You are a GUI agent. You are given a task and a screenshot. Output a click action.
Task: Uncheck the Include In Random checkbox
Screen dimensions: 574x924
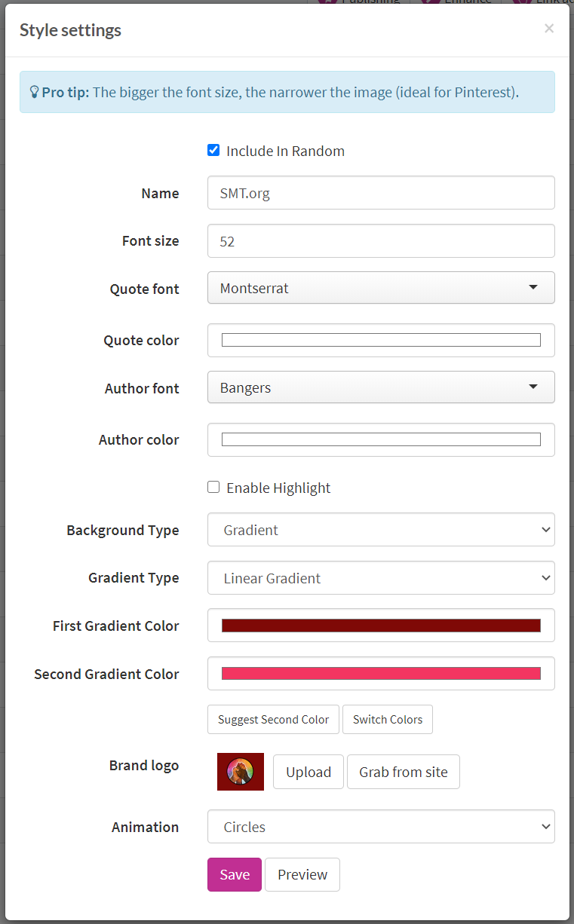pos(213,150)
